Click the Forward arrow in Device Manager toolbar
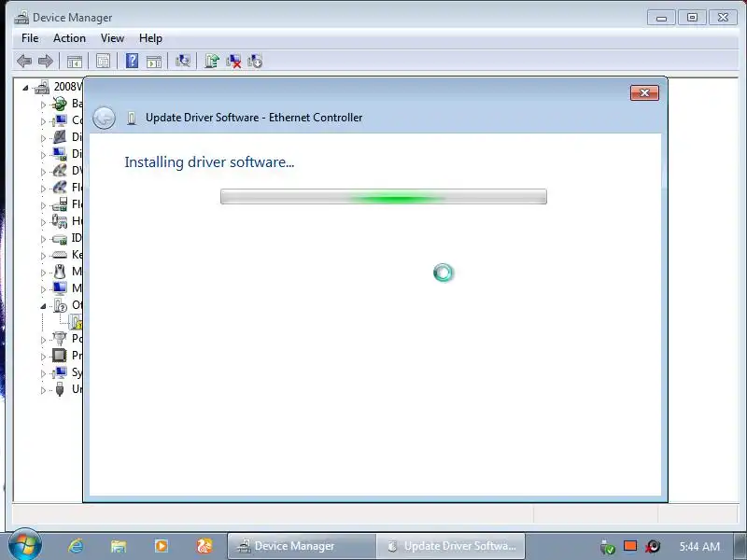This screenshot has height=560, width=747. coord(45,61)
